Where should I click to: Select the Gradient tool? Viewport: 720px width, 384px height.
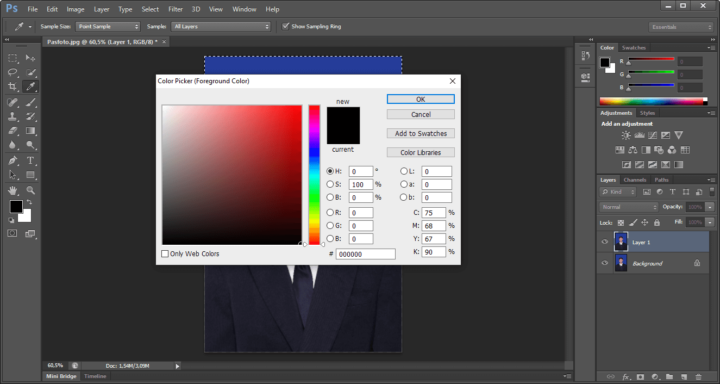click(30, 130)
